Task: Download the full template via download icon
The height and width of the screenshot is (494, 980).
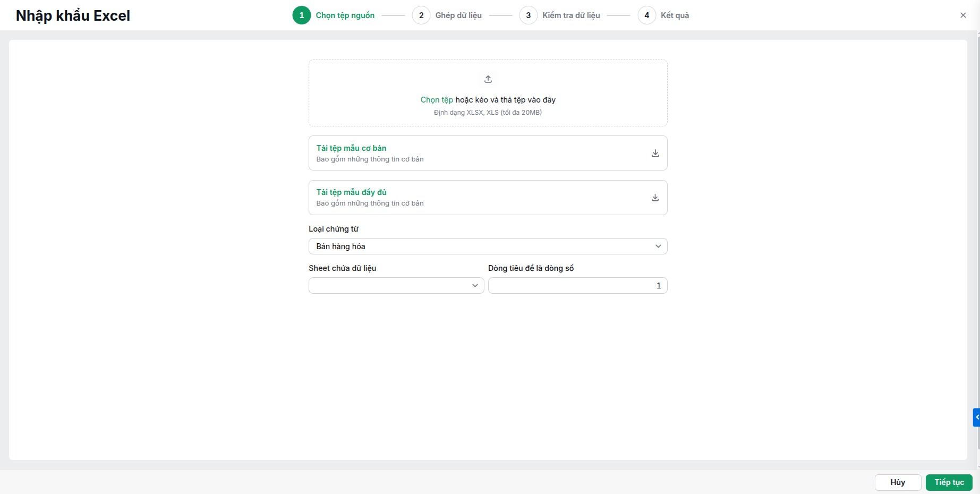Action: (655, 198)
